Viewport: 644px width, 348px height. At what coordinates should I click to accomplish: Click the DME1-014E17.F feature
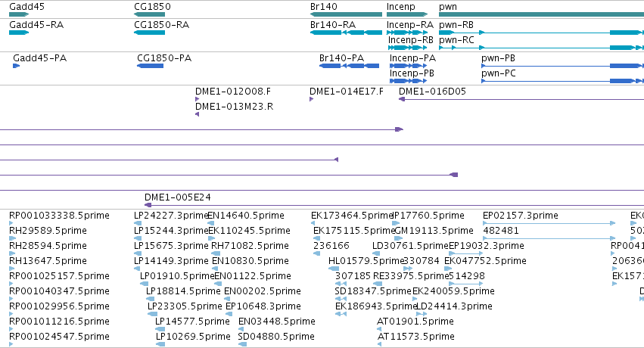tap(311, 99)
